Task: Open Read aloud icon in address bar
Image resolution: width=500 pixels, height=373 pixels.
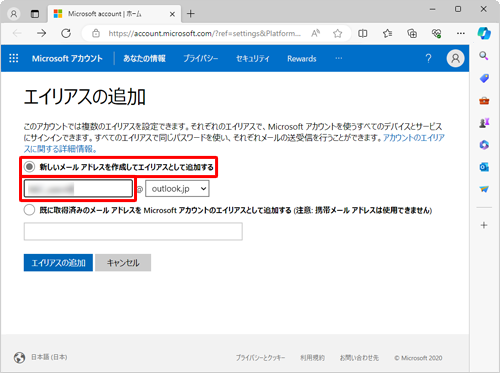Action: point(316,33)
